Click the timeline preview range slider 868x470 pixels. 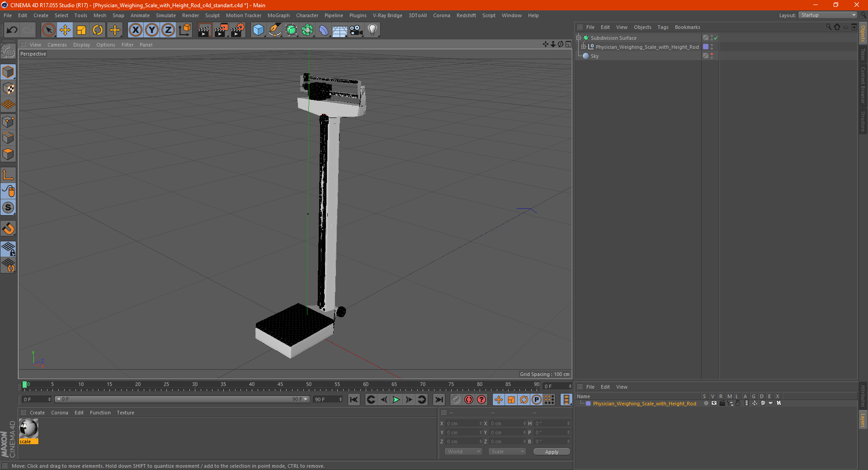coord(182,399)
